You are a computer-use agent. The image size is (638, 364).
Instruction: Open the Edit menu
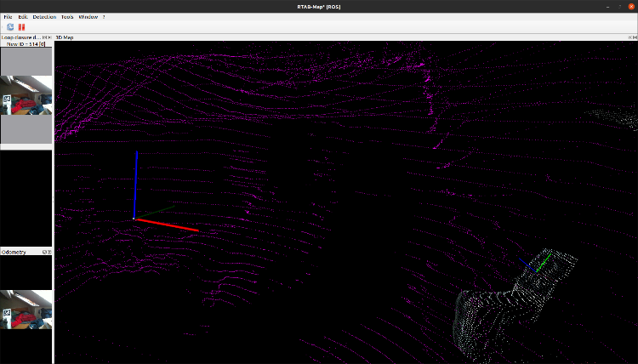click(23, 17)
